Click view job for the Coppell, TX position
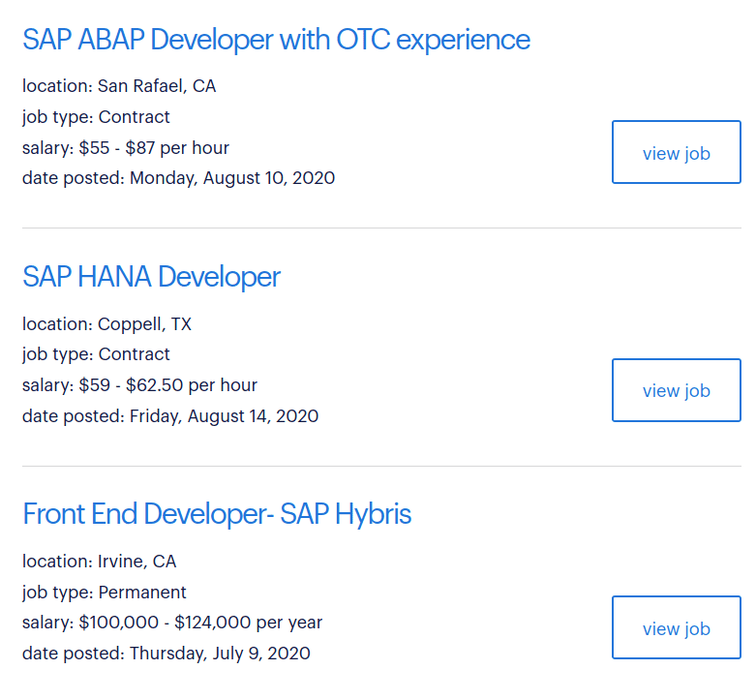This screenshot has height=700, width=756. pos(676,390)
